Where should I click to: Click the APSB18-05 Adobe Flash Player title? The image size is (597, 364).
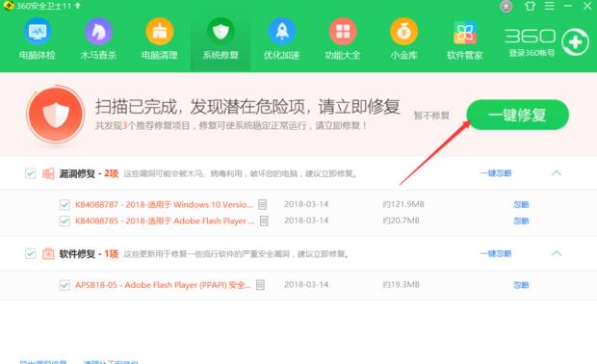(x=163, y=285)
